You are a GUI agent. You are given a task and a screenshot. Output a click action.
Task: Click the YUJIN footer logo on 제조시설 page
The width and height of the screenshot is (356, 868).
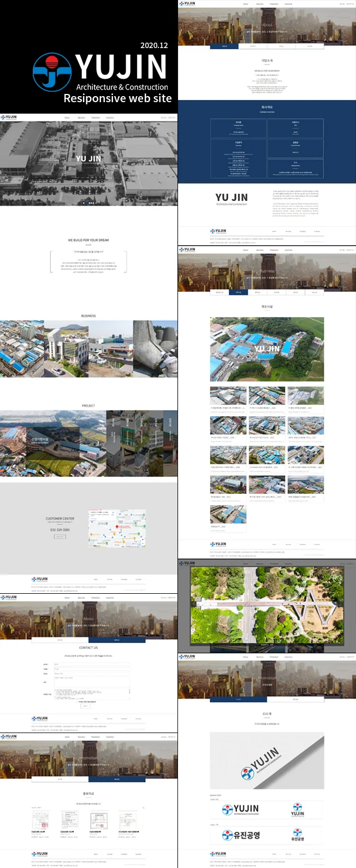(218, 544)
